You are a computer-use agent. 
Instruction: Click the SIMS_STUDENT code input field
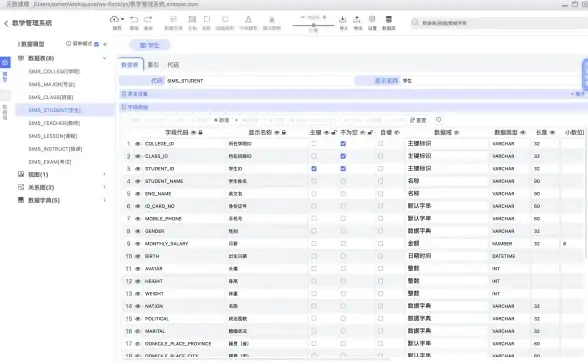pyautogui.click(x=259, y=81)
